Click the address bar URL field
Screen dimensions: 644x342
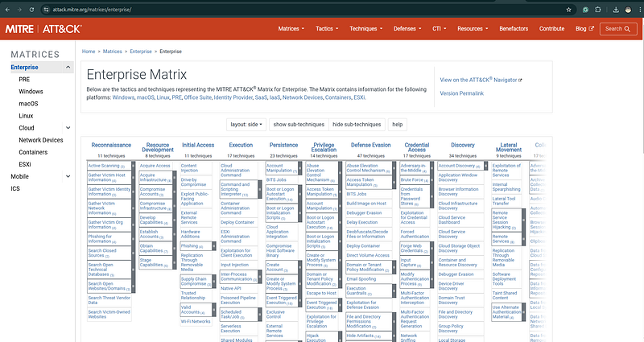click(x=304, y=10)
